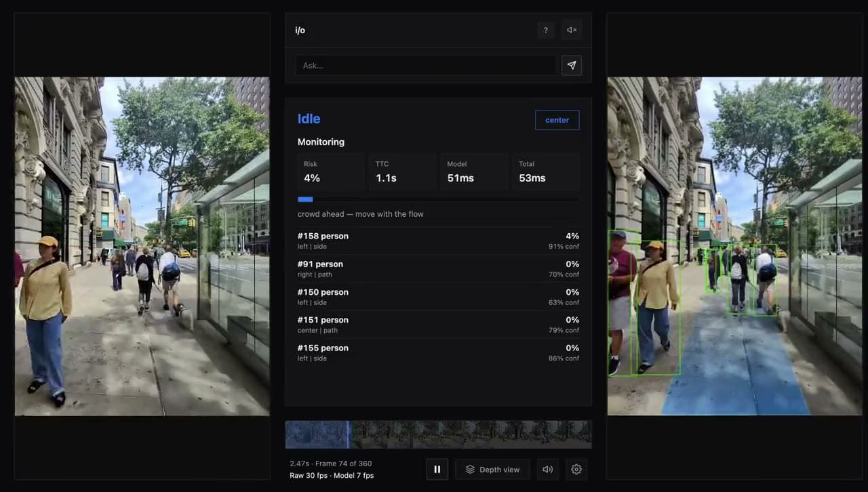Click the Ask input field
Screen dimensions: 868x492
coord(425,66)
